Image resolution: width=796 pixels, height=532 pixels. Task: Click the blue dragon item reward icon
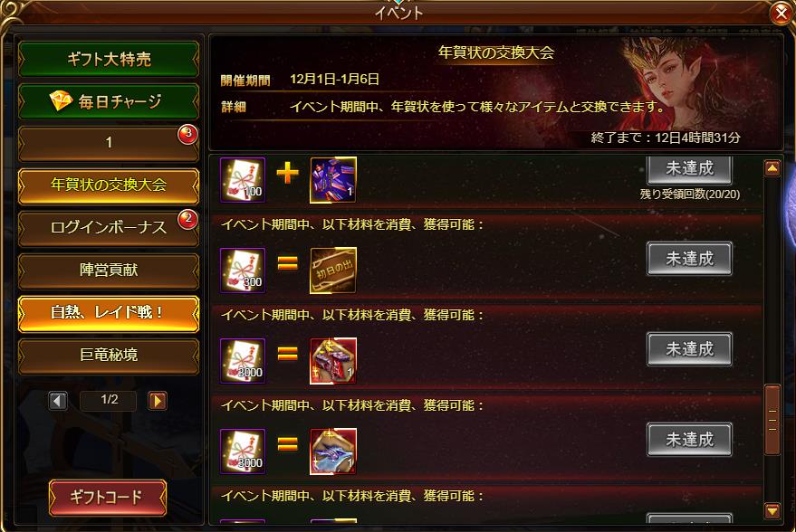pyautogui.click(x=333, y=451)
